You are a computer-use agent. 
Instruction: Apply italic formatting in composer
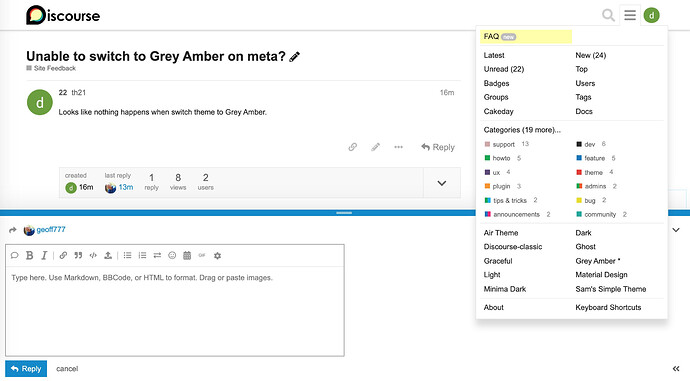tap(44, 255)
